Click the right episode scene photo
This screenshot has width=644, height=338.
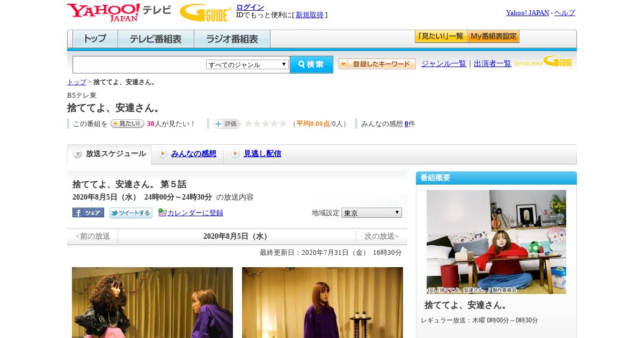tap(323, 303)
